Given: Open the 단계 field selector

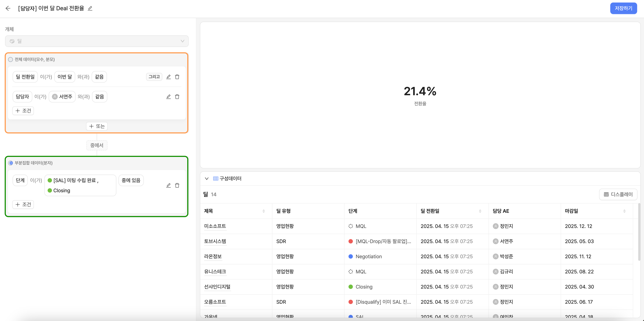Looking at the screenshot, I should pos(20,180).
